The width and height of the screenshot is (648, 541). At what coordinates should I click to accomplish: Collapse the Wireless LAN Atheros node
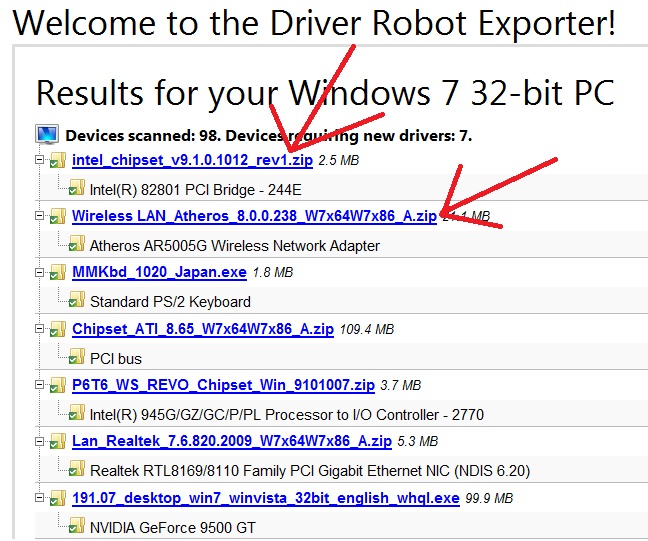click(x=39, y=215)
